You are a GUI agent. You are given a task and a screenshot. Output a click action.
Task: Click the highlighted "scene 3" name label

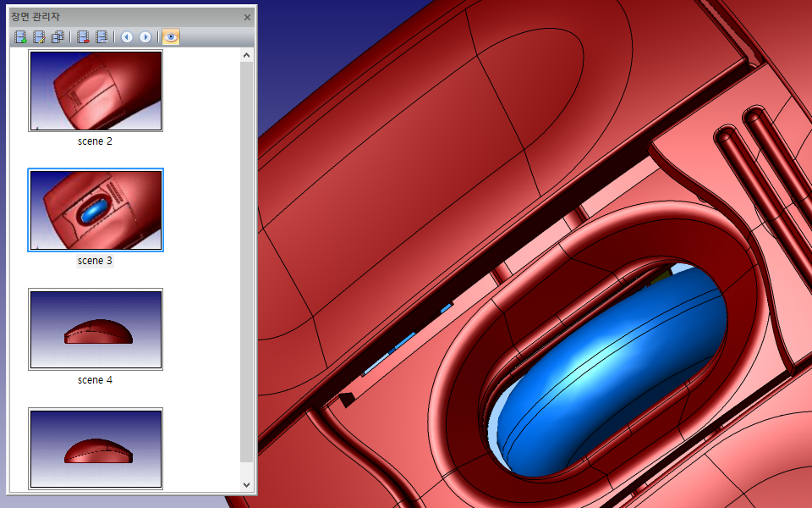pos(95,261)
